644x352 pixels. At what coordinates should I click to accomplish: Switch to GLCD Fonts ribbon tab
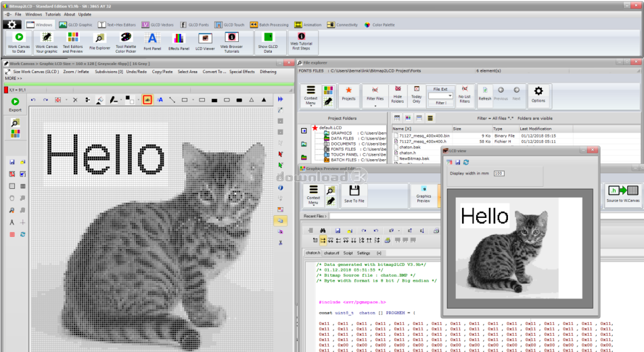point(194,24)
